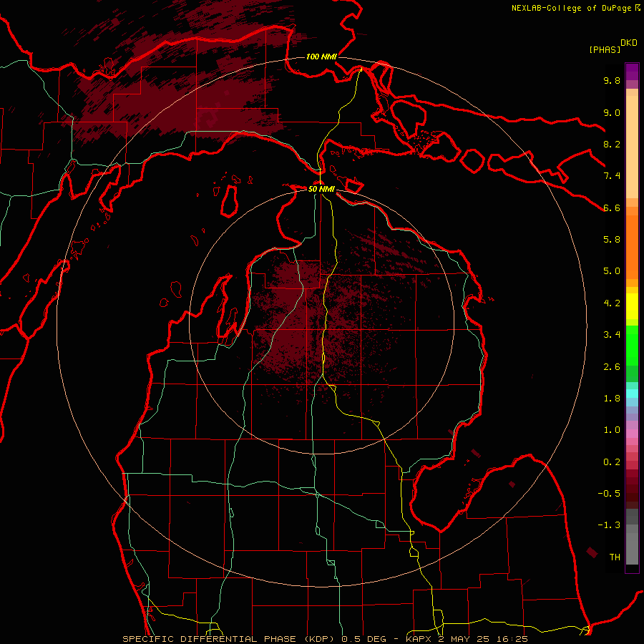Pick the cyan segment of the color bar
The height and width of the screenshot is (644, 644).
point(632,394)
